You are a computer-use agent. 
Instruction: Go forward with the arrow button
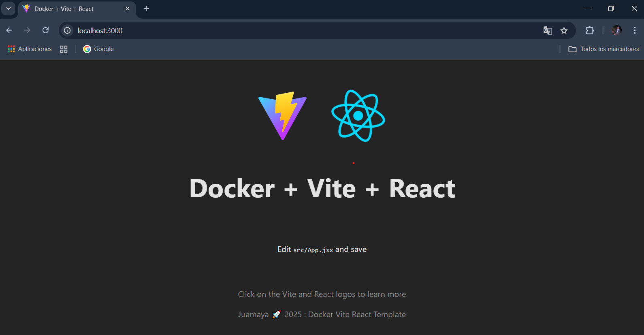click(27, 30)
